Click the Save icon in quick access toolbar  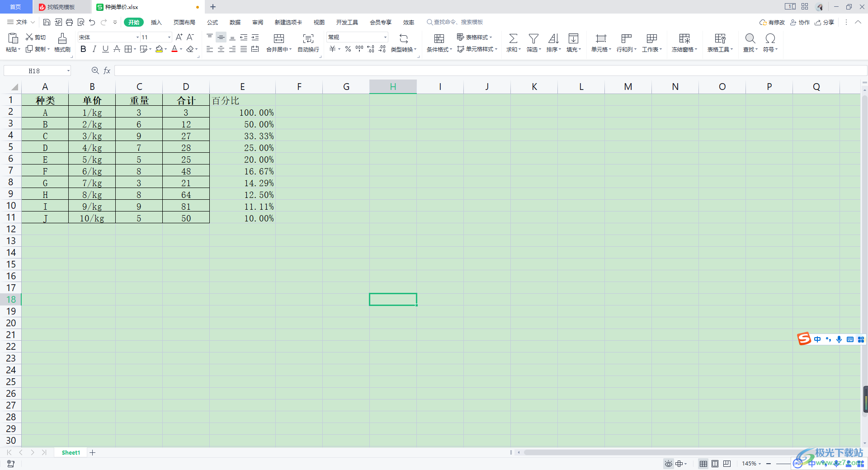point(47,22)
